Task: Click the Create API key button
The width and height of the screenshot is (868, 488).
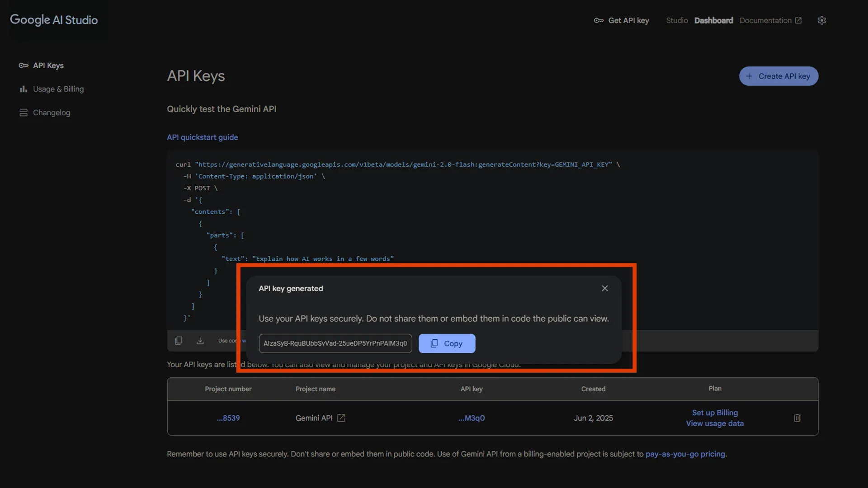Action: pyautogui.click(x=778, y=76)
